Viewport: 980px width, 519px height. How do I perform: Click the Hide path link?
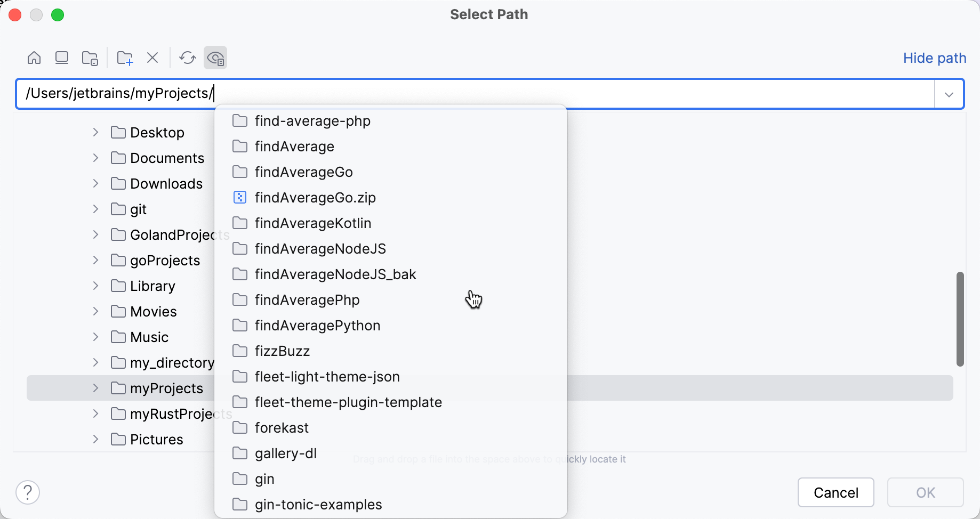coord(934,58)
